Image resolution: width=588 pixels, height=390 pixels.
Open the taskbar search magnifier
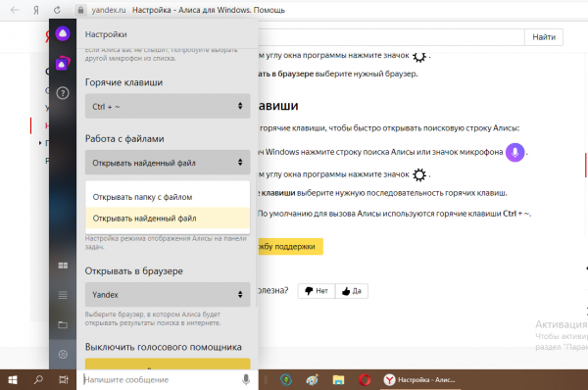[38, 380]
